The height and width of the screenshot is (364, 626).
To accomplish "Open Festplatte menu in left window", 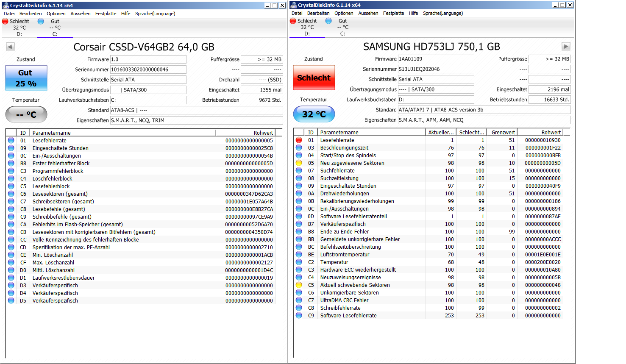I will [x=106, y=14].
